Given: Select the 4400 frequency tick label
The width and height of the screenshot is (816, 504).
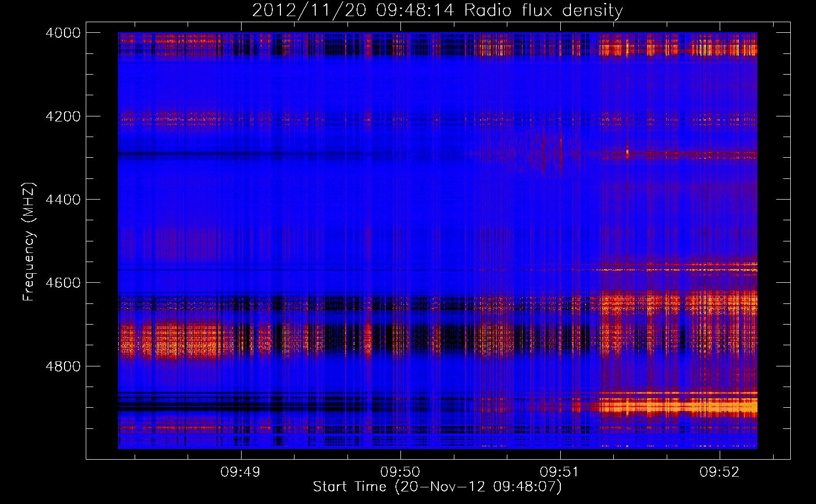Looking at the screenshot, I should click(x=63, y=200).
